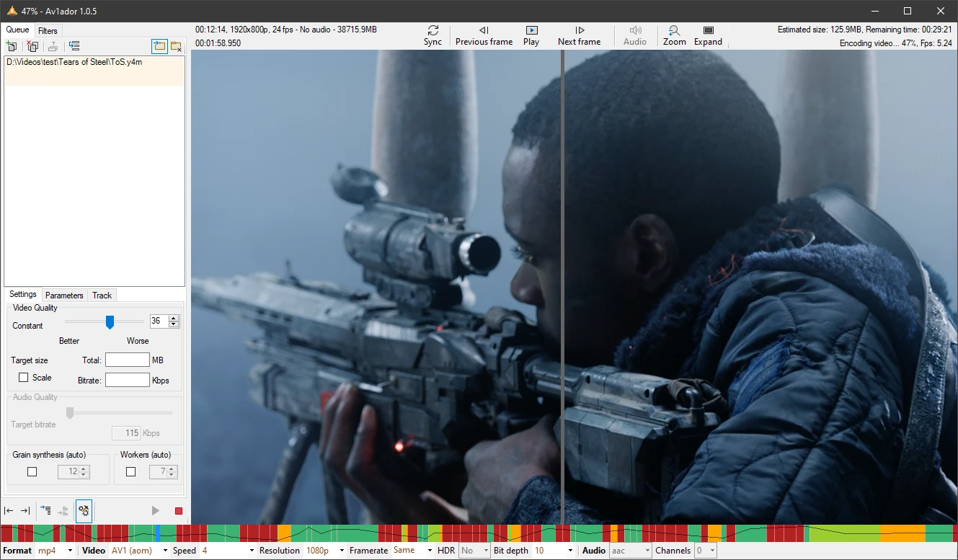
Task: Click the remove files icon with red X
Action: [x=32, y=47]
